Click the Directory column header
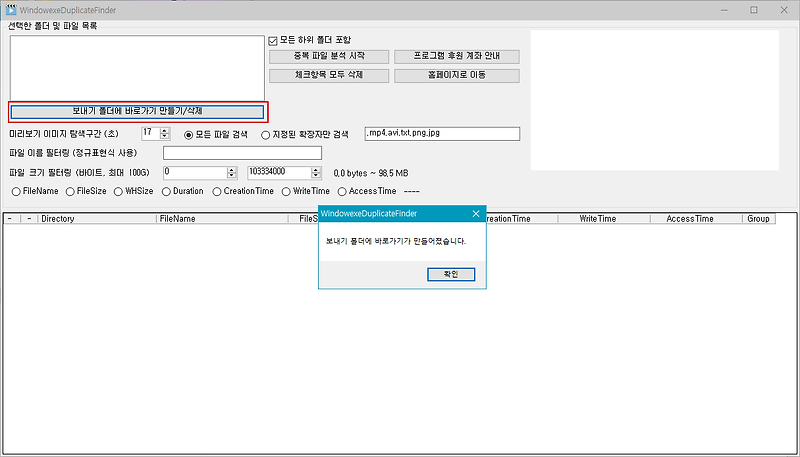 coord(97,219)
